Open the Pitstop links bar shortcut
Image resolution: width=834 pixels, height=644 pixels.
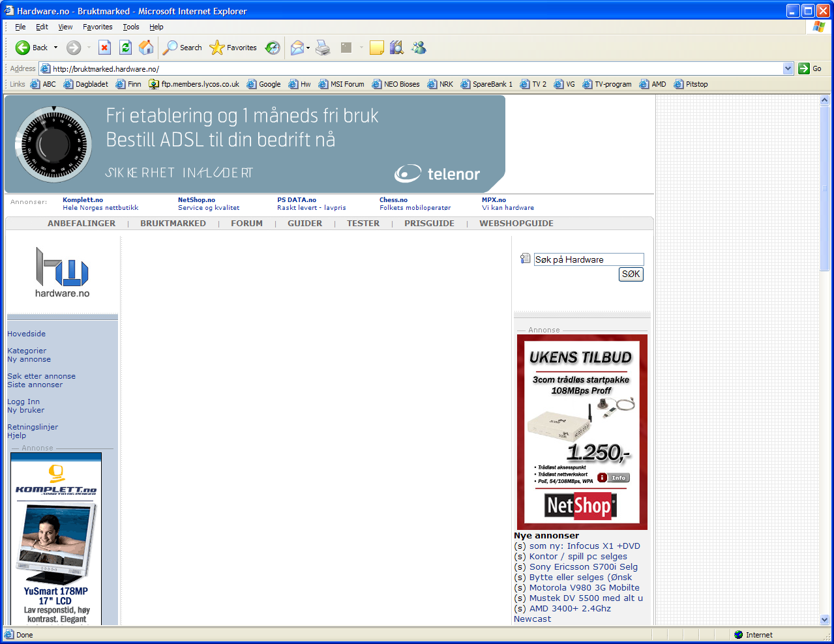(691, 84)
